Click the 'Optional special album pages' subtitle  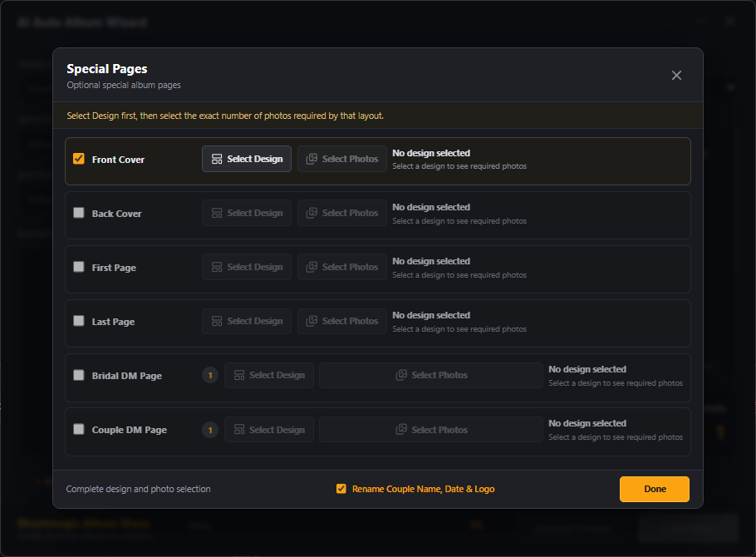pyautogui.click(x=124, y=85)
